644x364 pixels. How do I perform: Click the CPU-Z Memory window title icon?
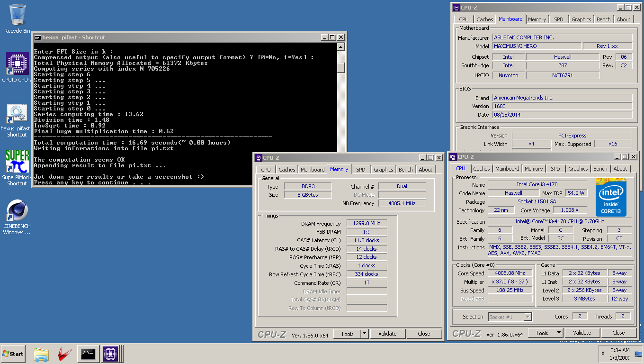coord(258,158)
